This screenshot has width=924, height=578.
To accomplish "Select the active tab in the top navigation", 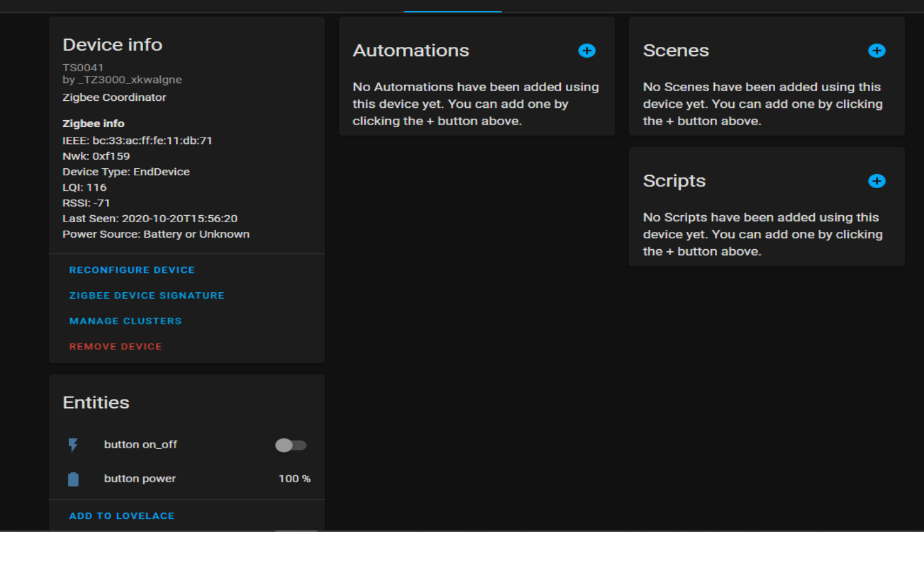I will [452, 6].
